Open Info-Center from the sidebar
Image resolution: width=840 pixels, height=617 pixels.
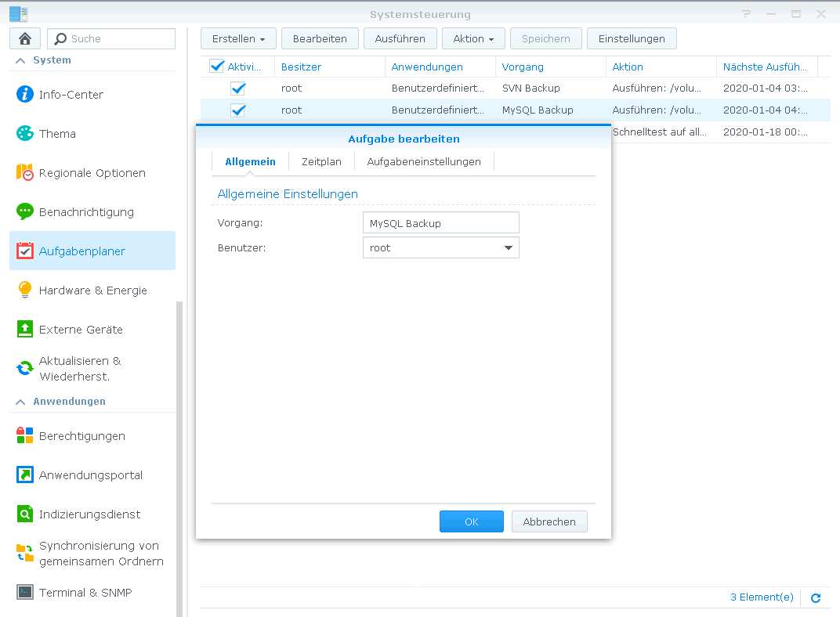pos(71,95)
